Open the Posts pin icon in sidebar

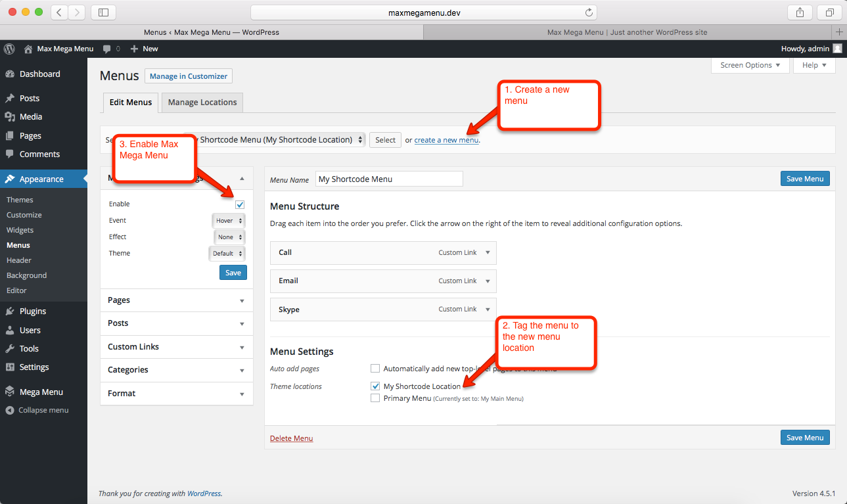click(x=10, y=98)
